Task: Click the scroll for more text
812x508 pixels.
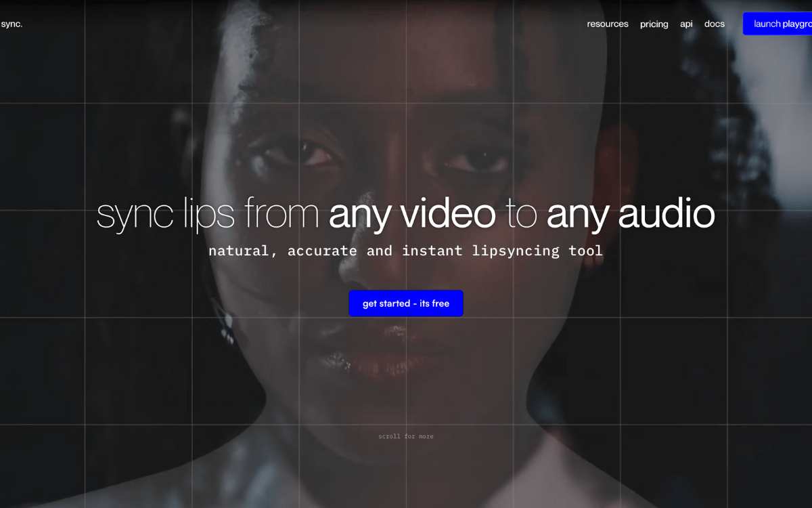Action: (406, 436)
